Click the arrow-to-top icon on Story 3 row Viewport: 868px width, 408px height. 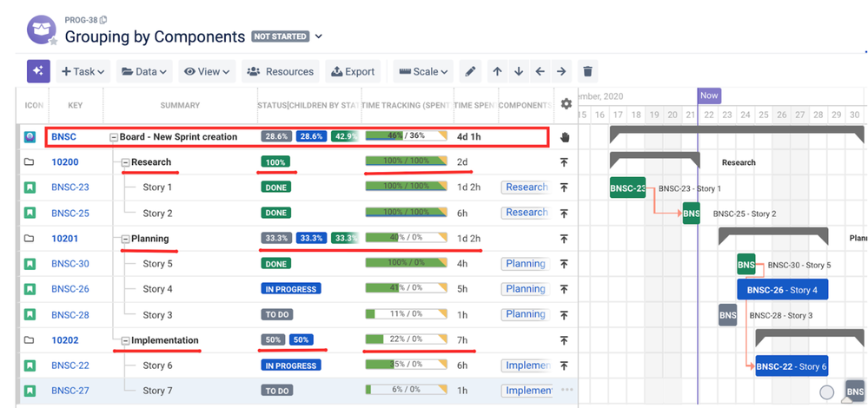coord(564,315)
